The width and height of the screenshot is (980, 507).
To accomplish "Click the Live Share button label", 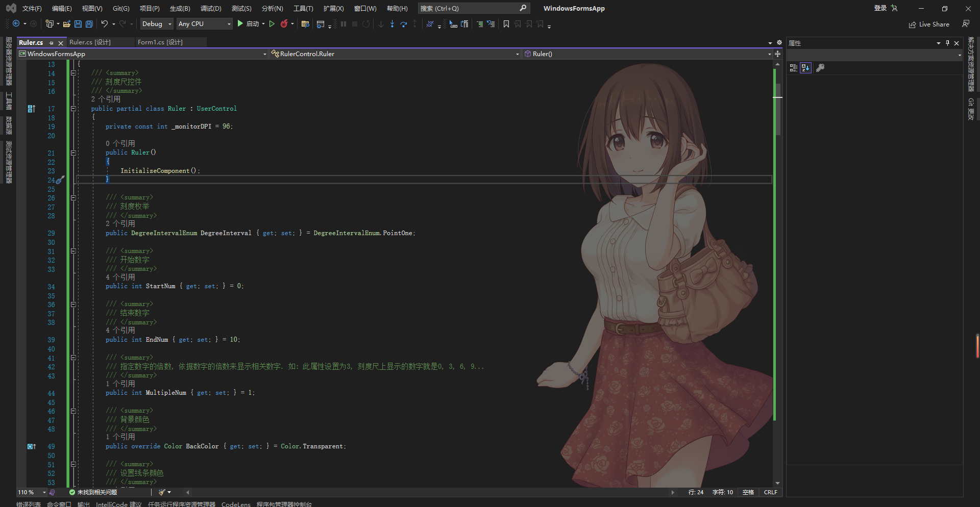I will (x=934, y=24).
